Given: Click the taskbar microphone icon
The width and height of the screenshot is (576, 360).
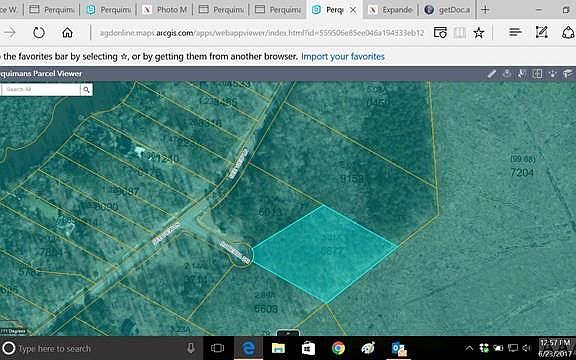Looking at the screenshot, I should tap(191, 348).
